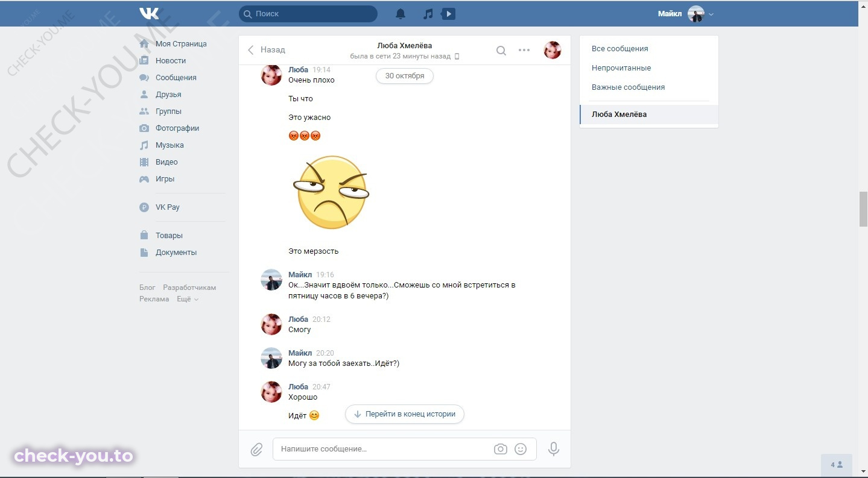Click the 30 октября date pill
This screenshot has height=478, width=868.
[405, 76]
